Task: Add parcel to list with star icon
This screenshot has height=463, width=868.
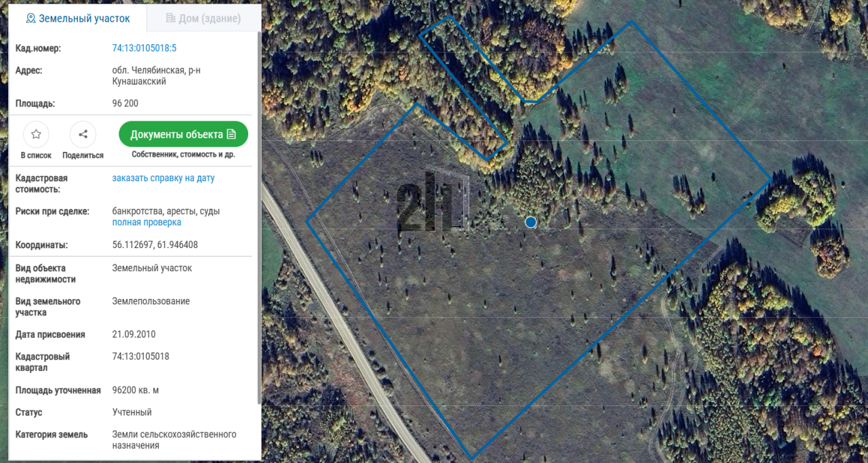Action: click(x=36, y=134)
